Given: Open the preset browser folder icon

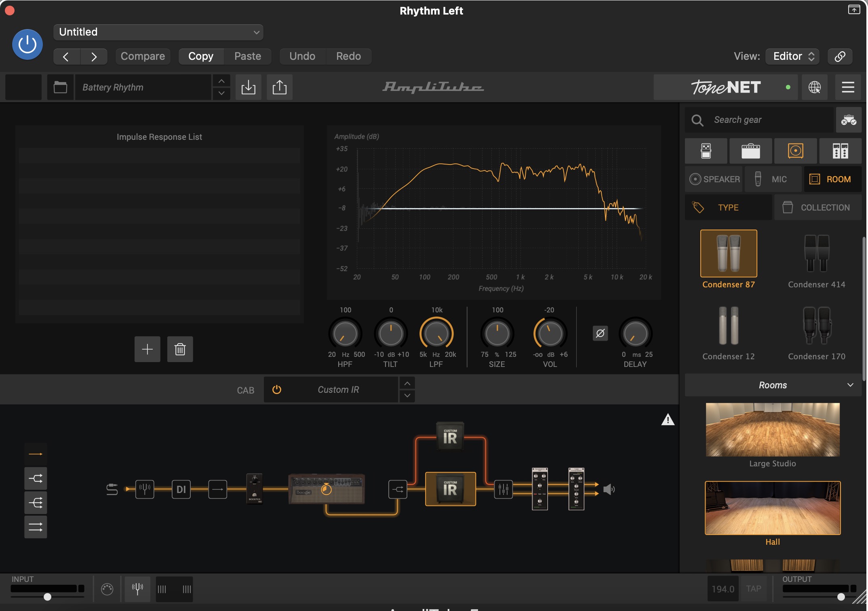Looking at the screenshot, I should coord(60,87).
